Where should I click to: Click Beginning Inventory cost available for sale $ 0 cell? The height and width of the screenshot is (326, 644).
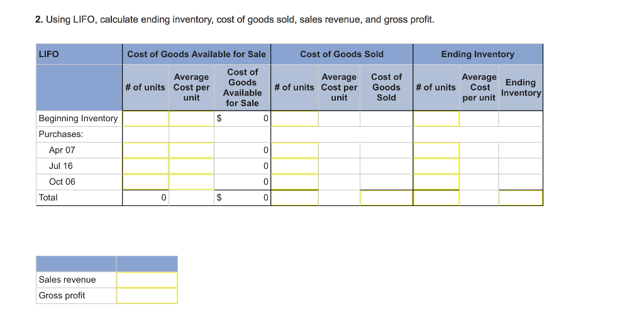242,119
